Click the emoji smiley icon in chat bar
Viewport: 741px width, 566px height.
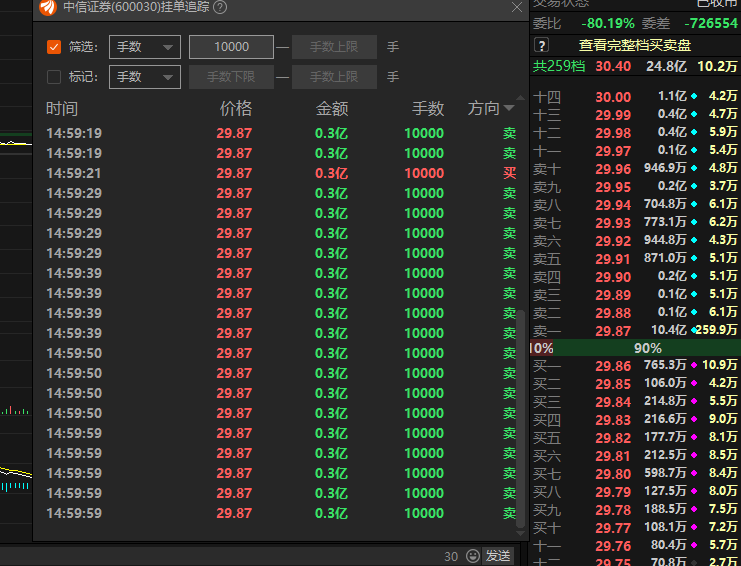pos(473,556)
